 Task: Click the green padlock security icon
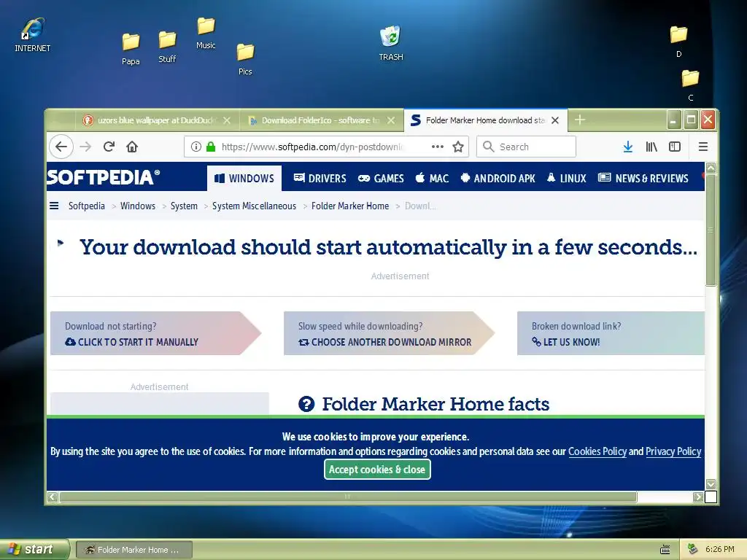pyautogui.click(x=211, y=147)
